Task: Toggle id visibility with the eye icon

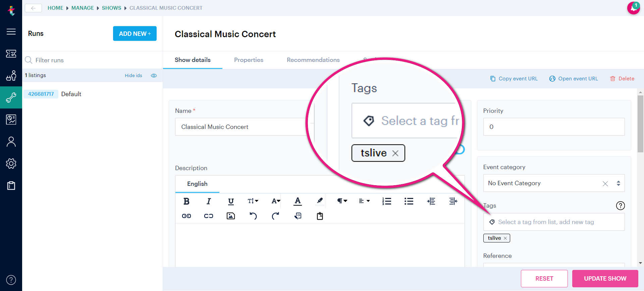Action: (x=154, y=75)
